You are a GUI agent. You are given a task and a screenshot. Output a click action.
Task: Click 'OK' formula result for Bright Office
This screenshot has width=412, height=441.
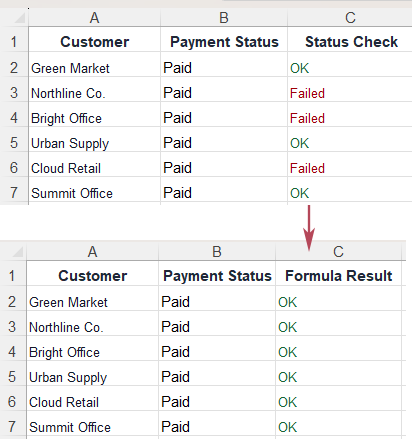point(338,348)
